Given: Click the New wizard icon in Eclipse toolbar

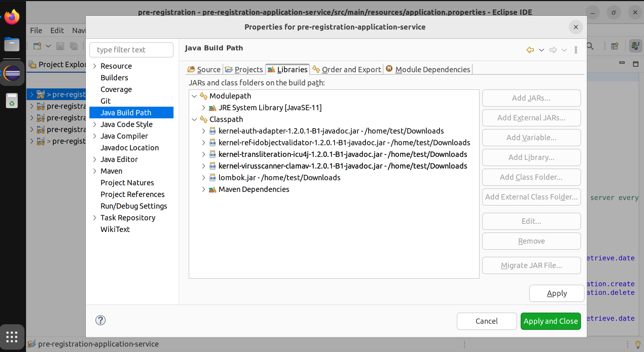Looking at the screenshot, I should (x=38, y=46).
